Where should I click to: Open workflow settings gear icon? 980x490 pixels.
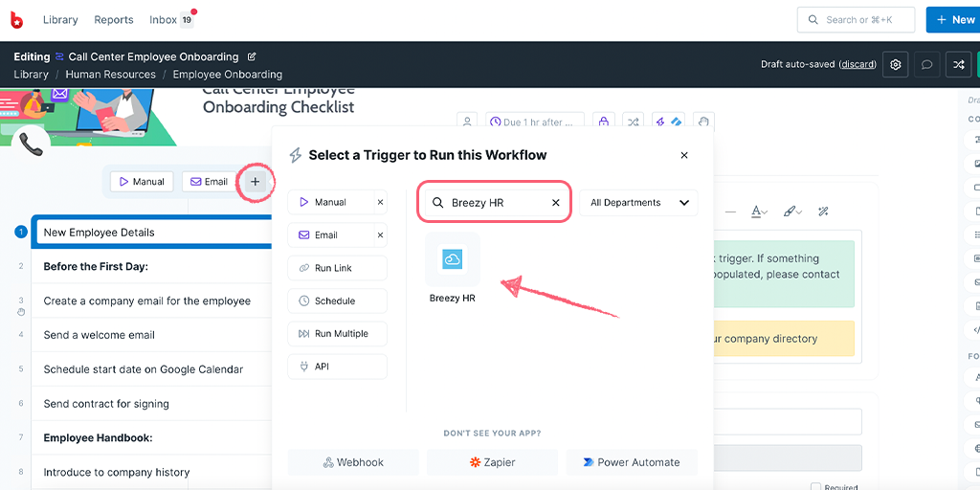pyautogui.click(x=895, y=64)
